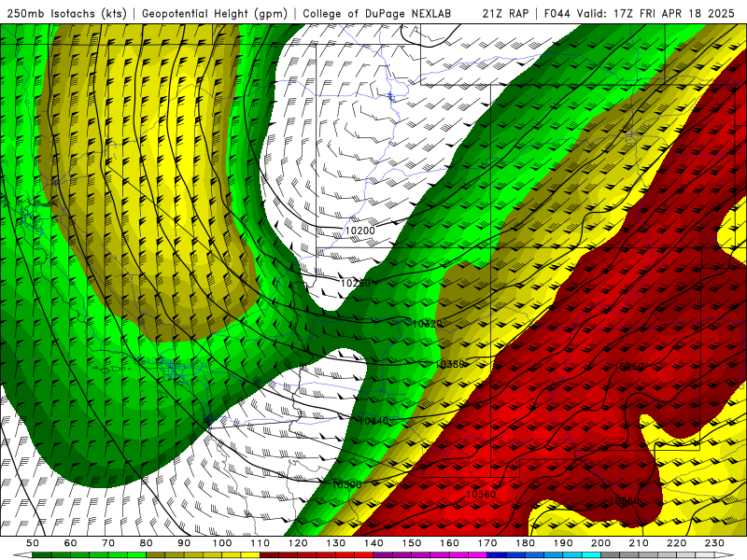Screen dimensions: 747x560
Task: Click the 80 value on the color scale
Action: click(147, 543)
